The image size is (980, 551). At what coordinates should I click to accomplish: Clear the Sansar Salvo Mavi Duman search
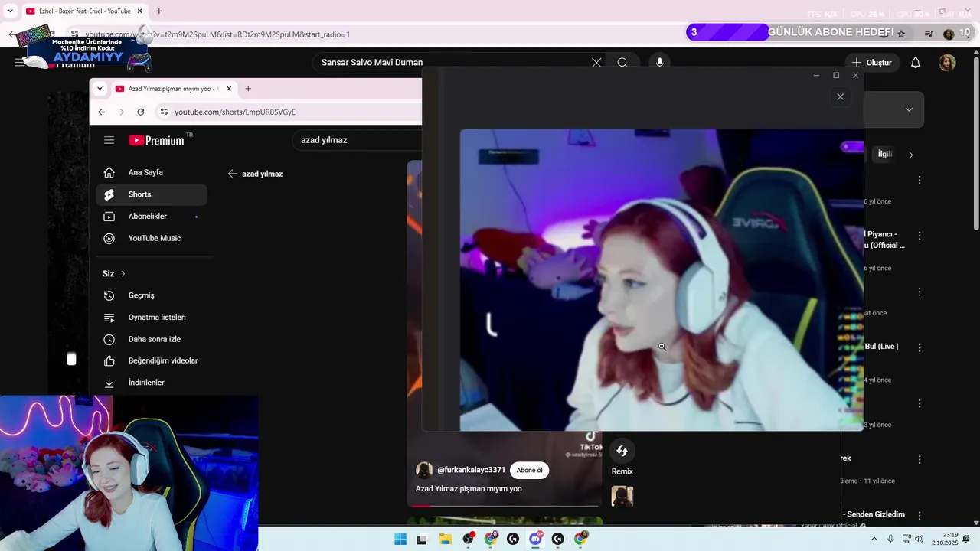pyautogui.click(x=596, y=63)
